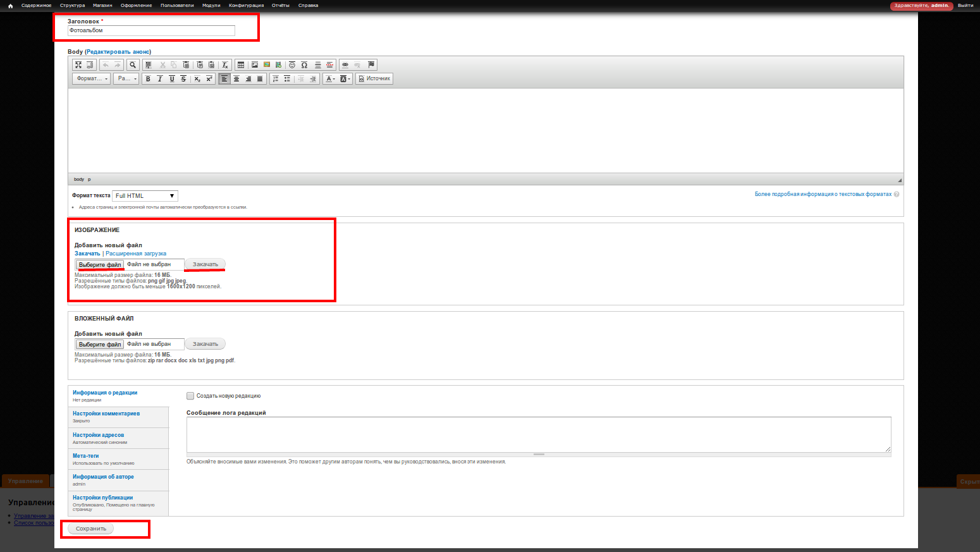
Task: Open 'Редактировать анонс' link
Action: [118, 52]
